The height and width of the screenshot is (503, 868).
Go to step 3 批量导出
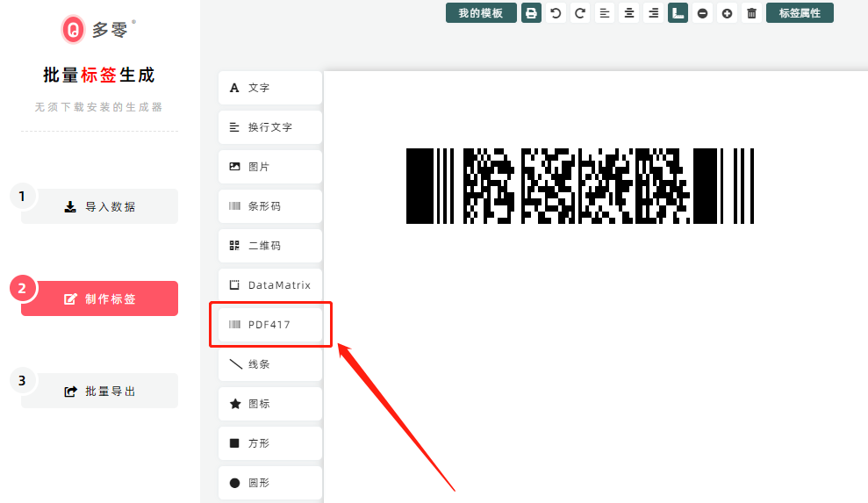pos(100,392)
